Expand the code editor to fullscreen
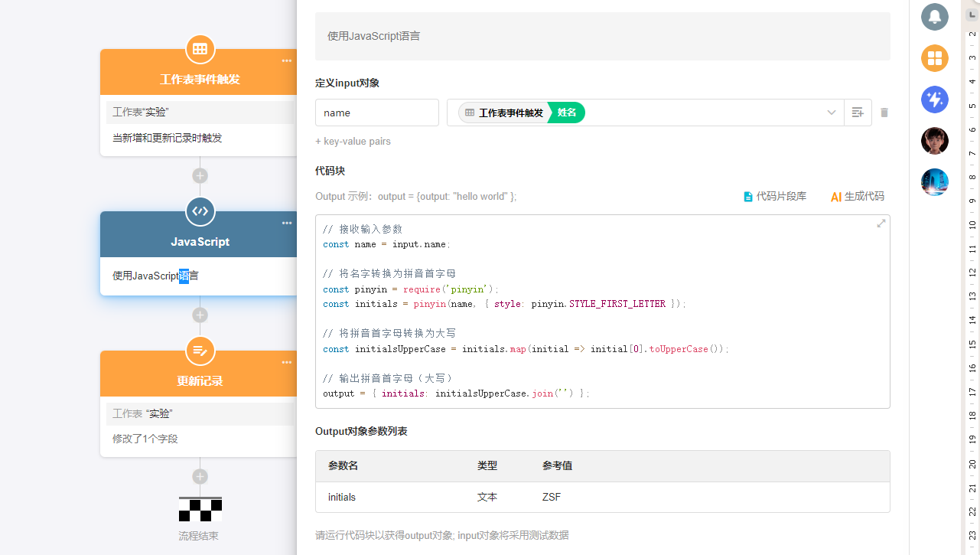980x555 pixels. [x=881, y=224]
